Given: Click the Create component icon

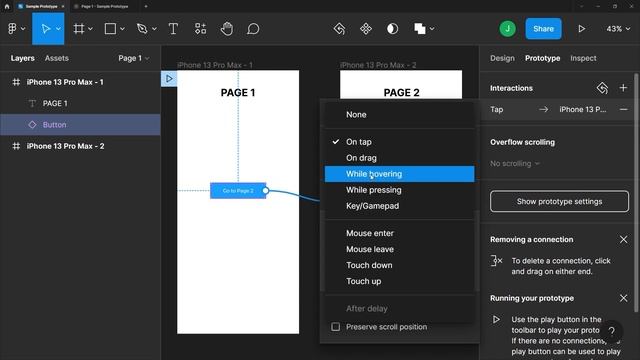Looking at the screenshot, I should tap(366, 29).
